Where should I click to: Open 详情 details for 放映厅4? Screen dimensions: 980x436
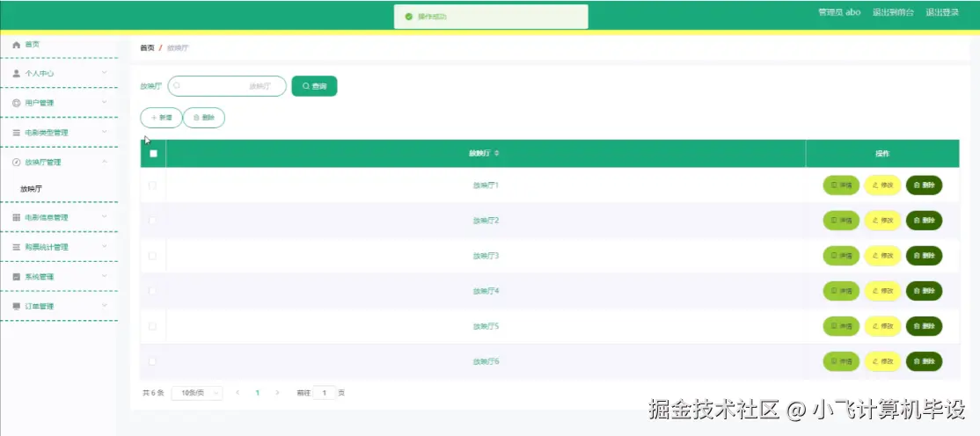[841, 290]
